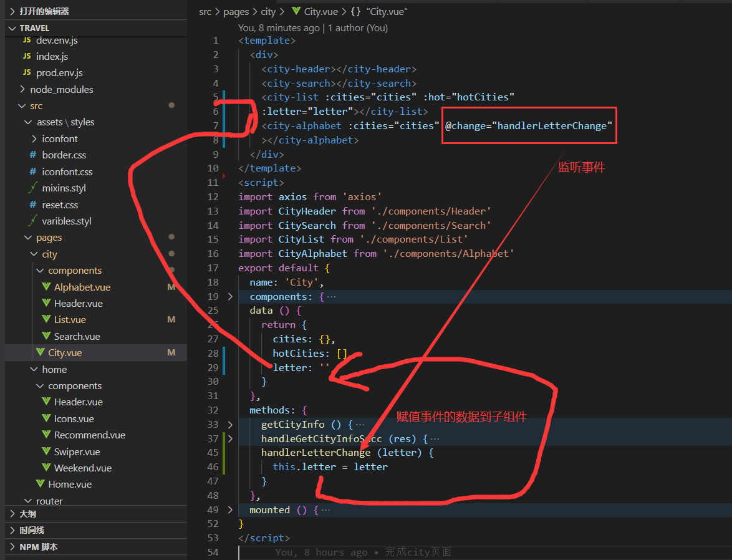
Task: Collapse the pages folder
Action: pos(28,237)
